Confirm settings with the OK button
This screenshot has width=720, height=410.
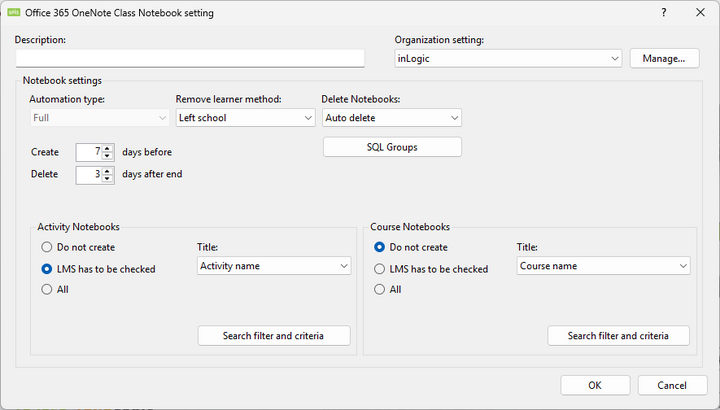click(595, 385)
